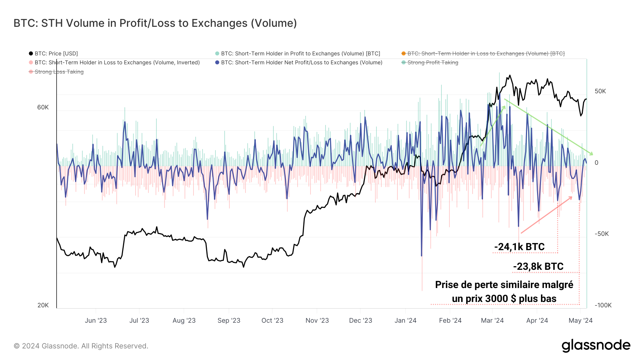This screenshot has width=644, height=362.
Task: Select the -23,8k BTC annotation
Action: [538, 267]
